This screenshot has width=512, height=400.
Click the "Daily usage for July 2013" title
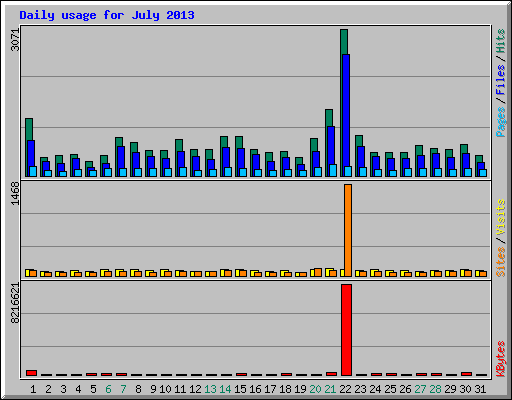coord(107,15)
